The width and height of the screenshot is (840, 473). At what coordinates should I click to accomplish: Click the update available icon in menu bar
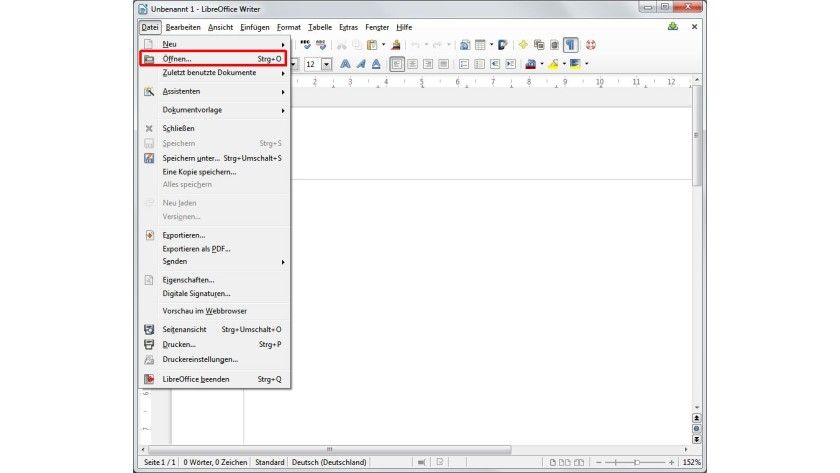[x=673, y=27]
